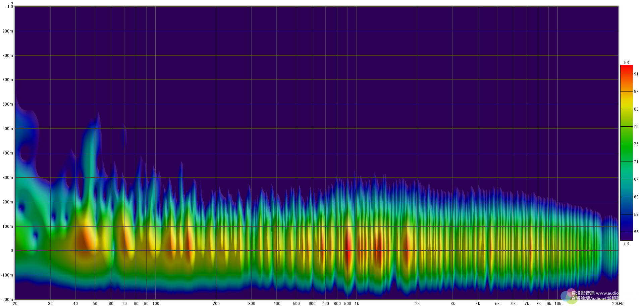Screen dimensions: 644x308
Task: Pick the 600 Hz frequency-axis label
Action: pos(312,304)
